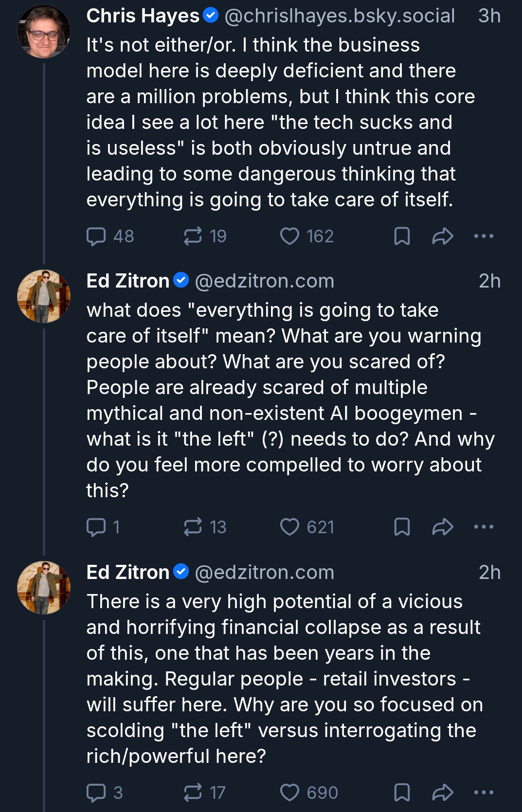522x812 pixels.
Task: Open Chris Hayes's profile picture
Action: 44,32
